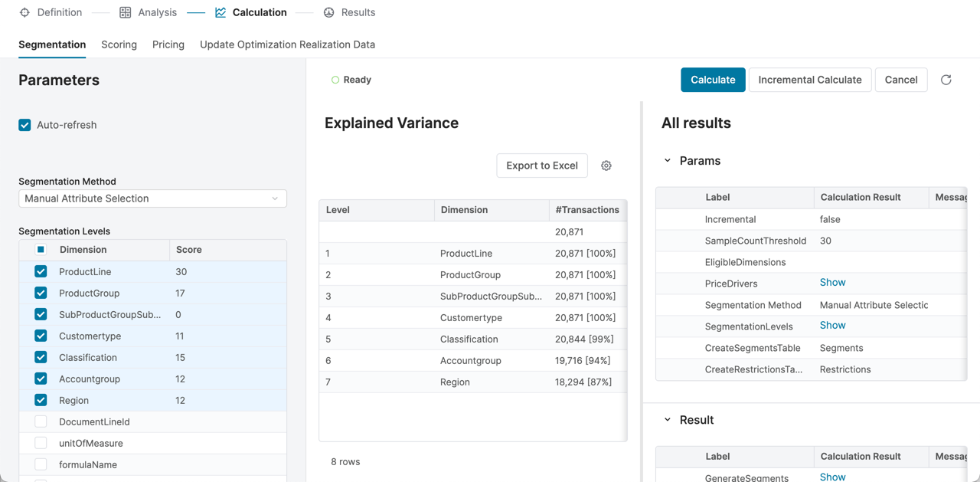Click Export to Excel button
Image resolution: width=980 pixels, height=482 pixels.
point(542,166)
